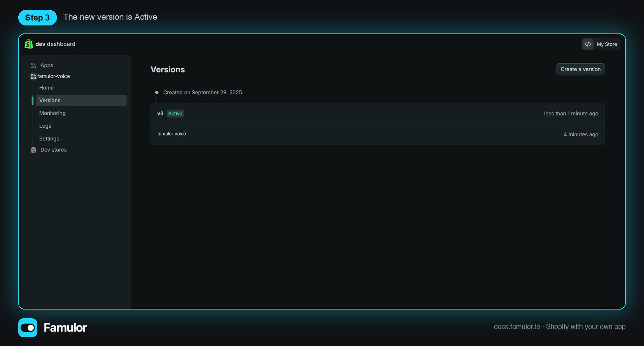
Task: Select famulor-voice app in sidebar
Action: coord(54,76)
